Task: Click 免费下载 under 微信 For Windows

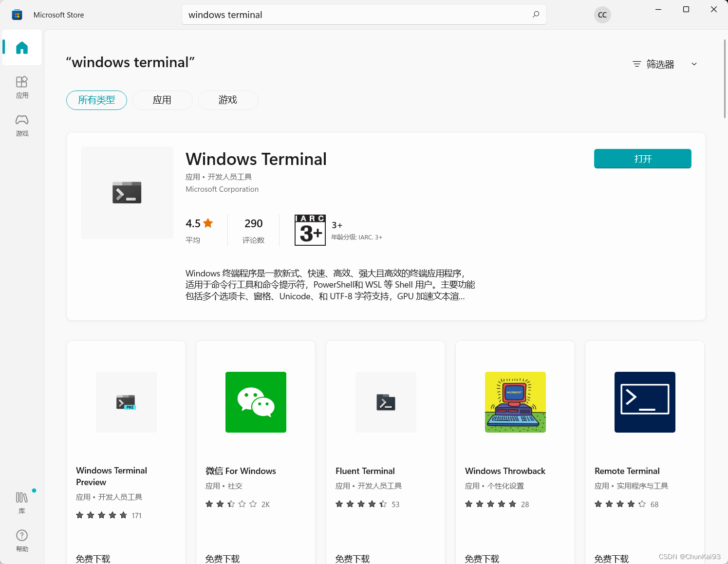Action: 223,559
